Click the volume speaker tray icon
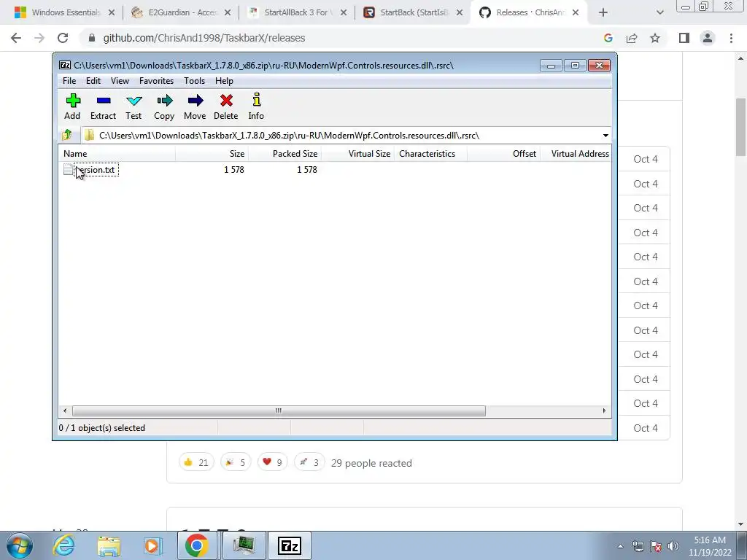The width and height of the screenshot is (747, 560). click(673, 546)
